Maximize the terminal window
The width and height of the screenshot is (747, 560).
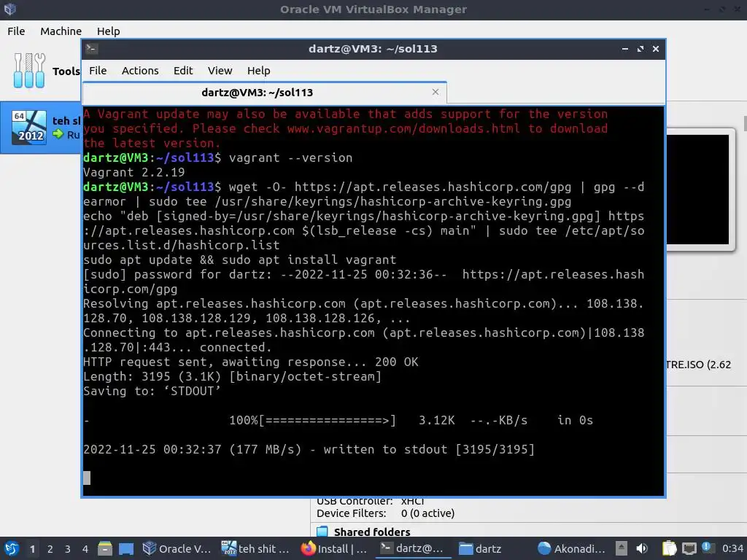[640, 49]
